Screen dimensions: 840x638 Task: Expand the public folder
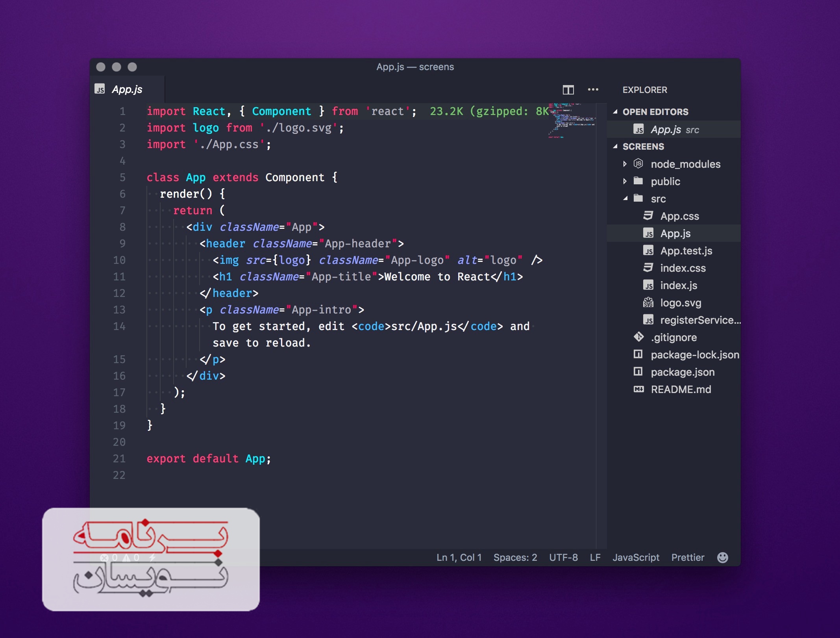625,181
